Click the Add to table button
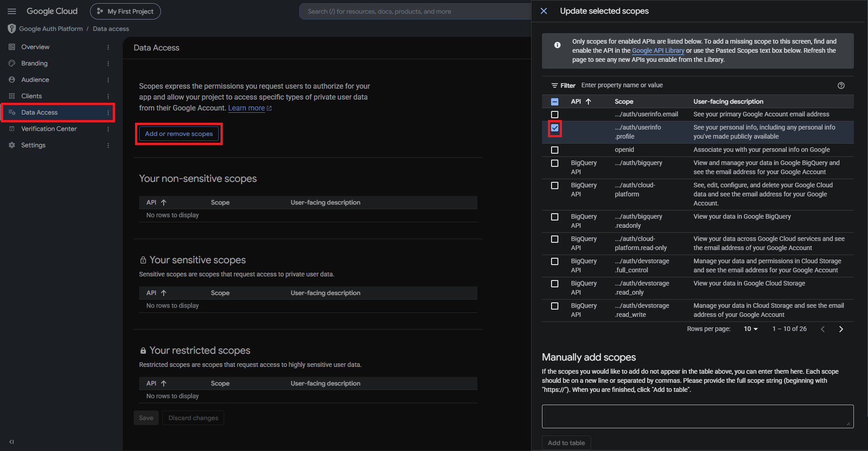Viewport: 868px width, 451px height. click(x=567, y=443)
